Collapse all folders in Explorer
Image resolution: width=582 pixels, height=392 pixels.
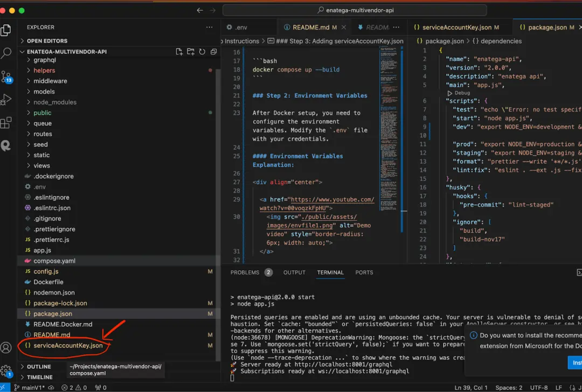coord(213,52)
